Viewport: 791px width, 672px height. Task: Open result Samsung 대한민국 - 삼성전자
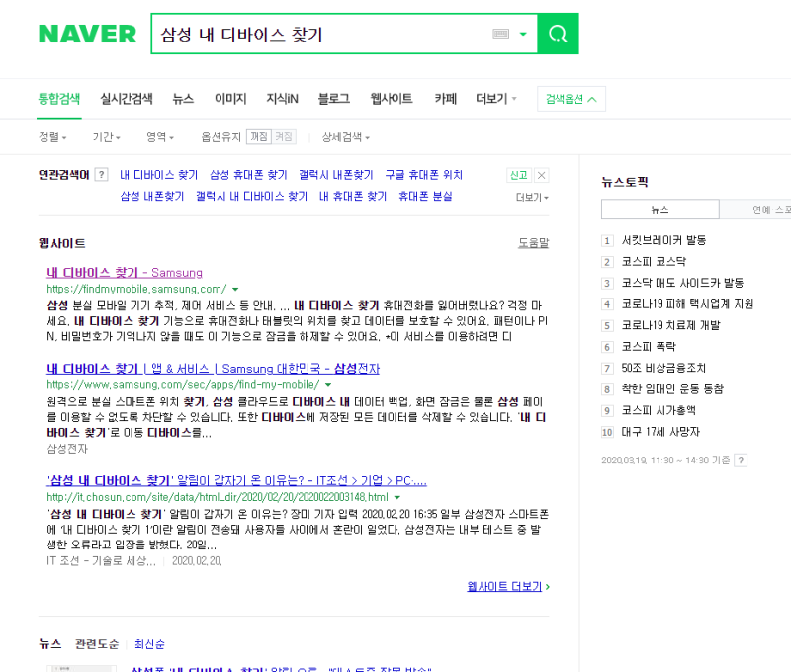[213, 369]
